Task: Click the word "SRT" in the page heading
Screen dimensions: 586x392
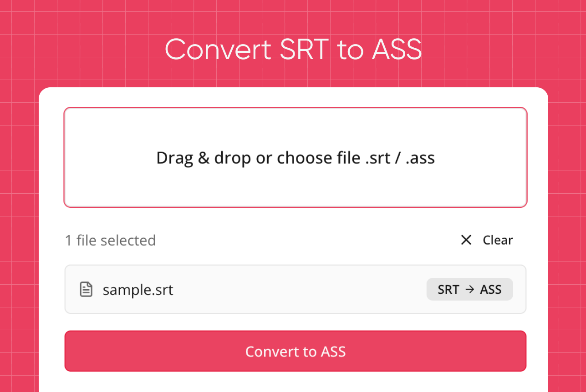Action: 304,49
